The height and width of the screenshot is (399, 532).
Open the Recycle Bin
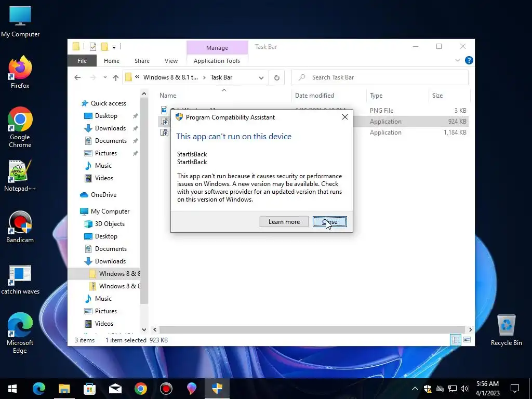click(506, 330)
